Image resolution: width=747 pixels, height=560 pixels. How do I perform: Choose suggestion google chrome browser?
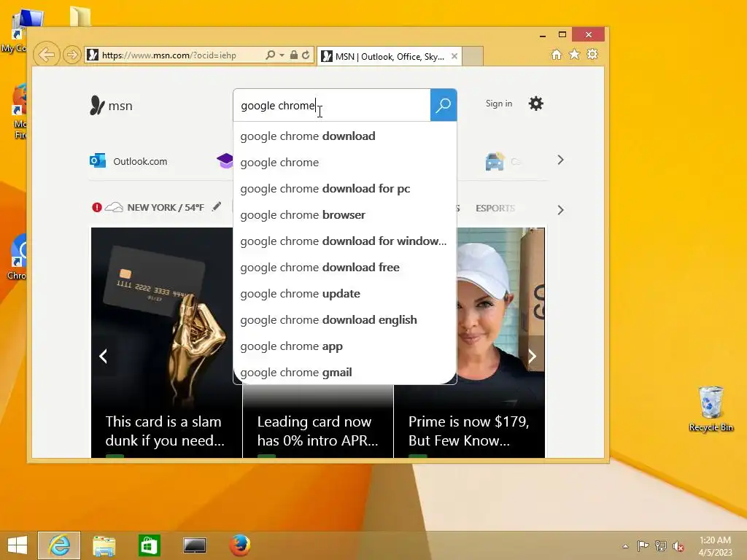(344, 215)
